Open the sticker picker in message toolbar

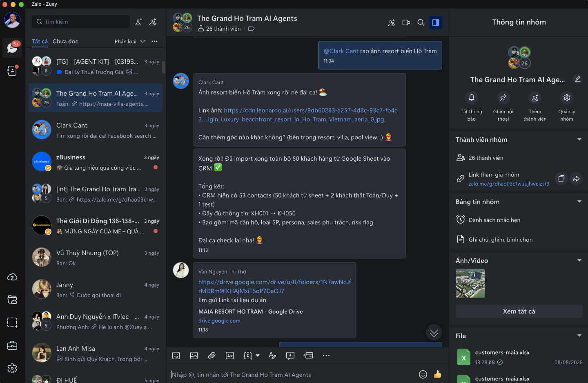[176, 356]
